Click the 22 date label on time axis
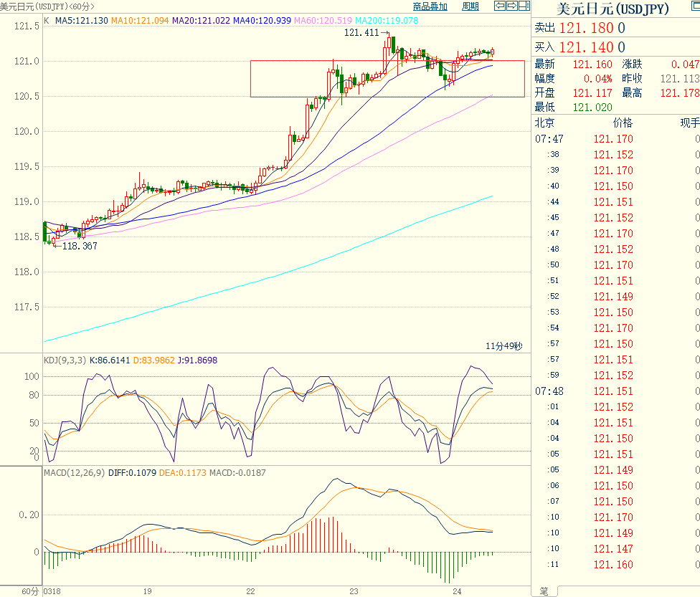700x597 pixels. [x=250, y=591]
